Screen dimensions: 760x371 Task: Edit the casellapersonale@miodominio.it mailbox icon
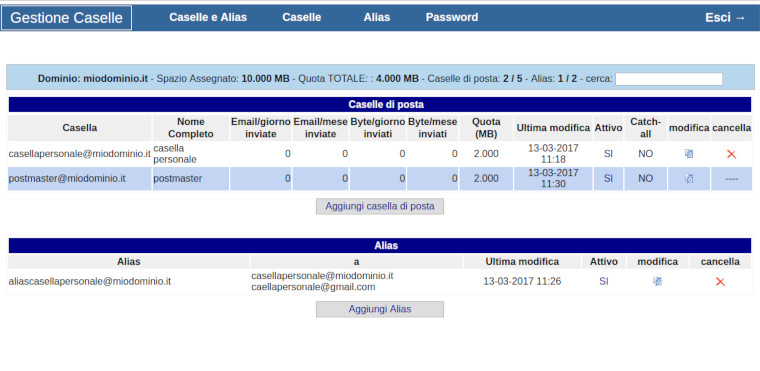pyautogui.click(x=689, y=154)
